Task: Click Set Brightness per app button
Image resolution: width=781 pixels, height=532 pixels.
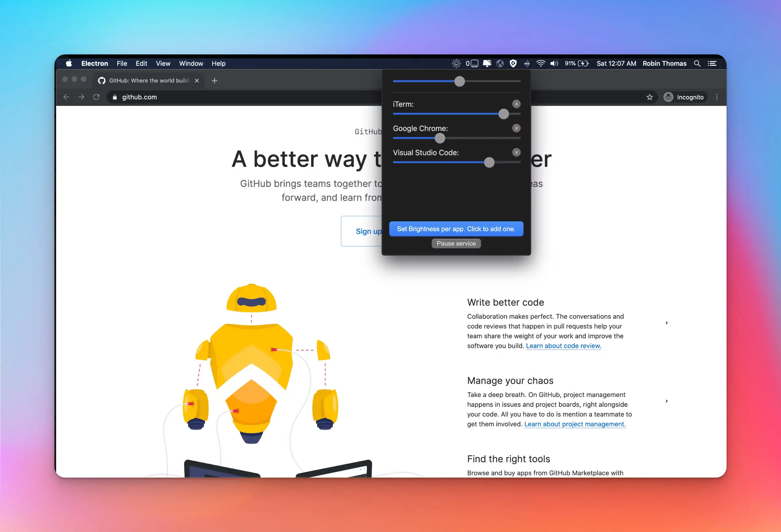Action: (x=456, y=229)
